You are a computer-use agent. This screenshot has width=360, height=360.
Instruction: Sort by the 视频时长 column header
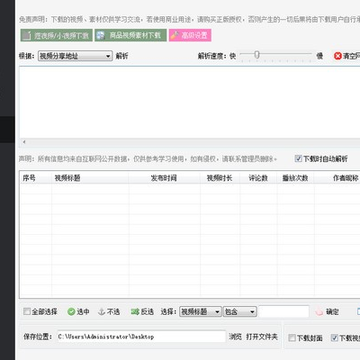[x=220, y=178]
